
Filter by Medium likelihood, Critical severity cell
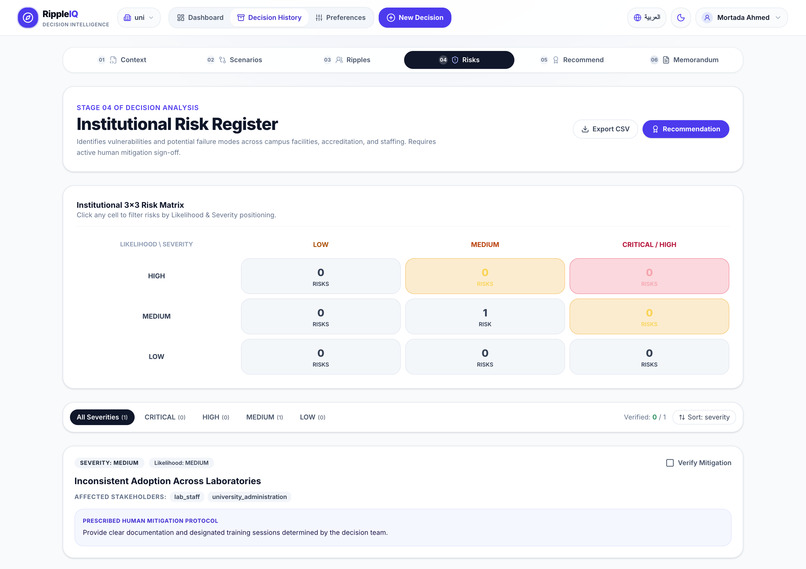649,316
